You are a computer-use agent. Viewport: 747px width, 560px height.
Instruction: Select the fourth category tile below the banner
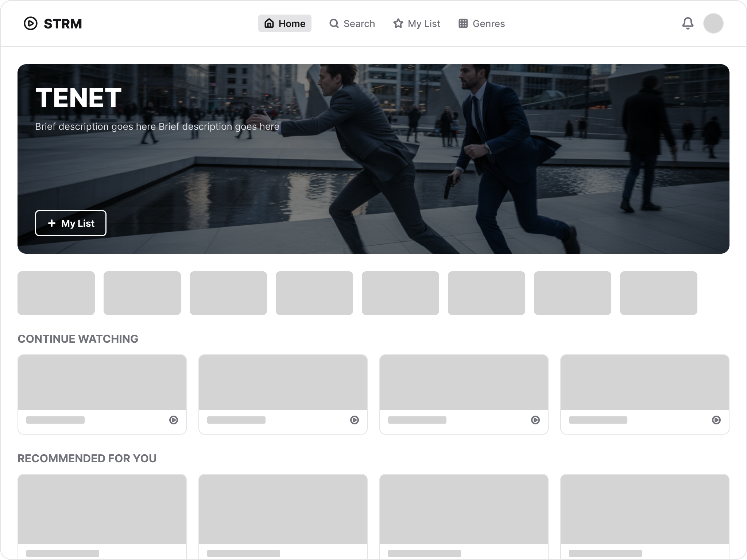(314, 293)
